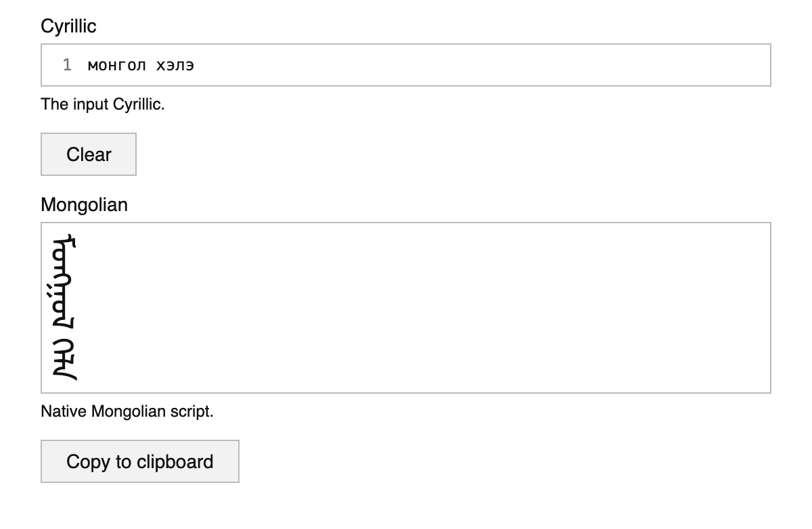The image size is (812, 529).
Task: Focus the Cyrillic input text field
Action: pyautogui.click(x=406, y=65)
